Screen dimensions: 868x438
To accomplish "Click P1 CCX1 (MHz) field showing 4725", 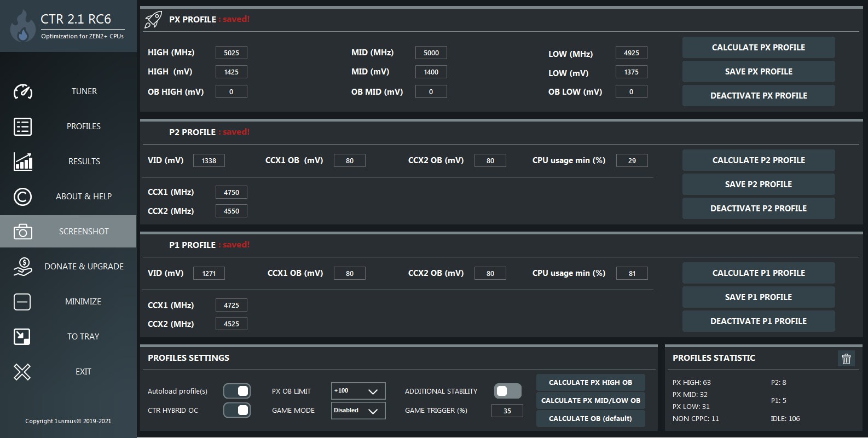I will point(232,305).
